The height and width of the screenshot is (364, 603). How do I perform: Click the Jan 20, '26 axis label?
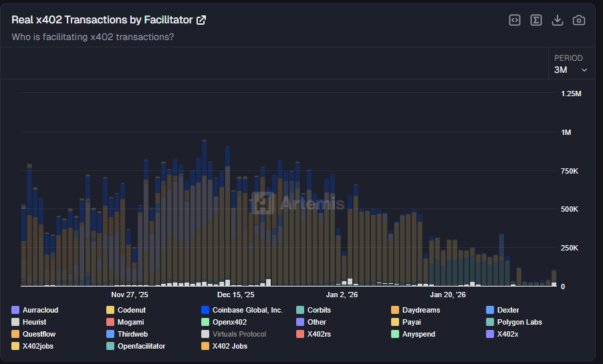tap(448, 295)
